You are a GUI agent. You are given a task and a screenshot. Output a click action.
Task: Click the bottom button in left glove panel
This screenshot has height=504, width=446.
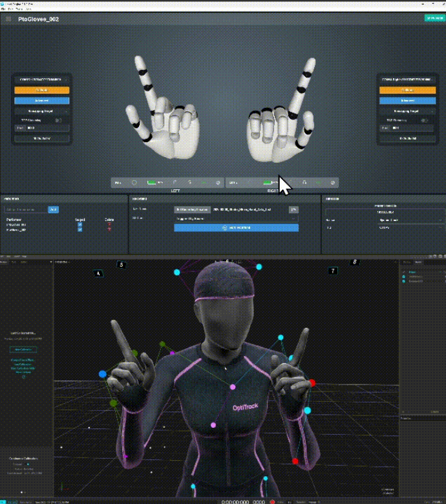42,138
